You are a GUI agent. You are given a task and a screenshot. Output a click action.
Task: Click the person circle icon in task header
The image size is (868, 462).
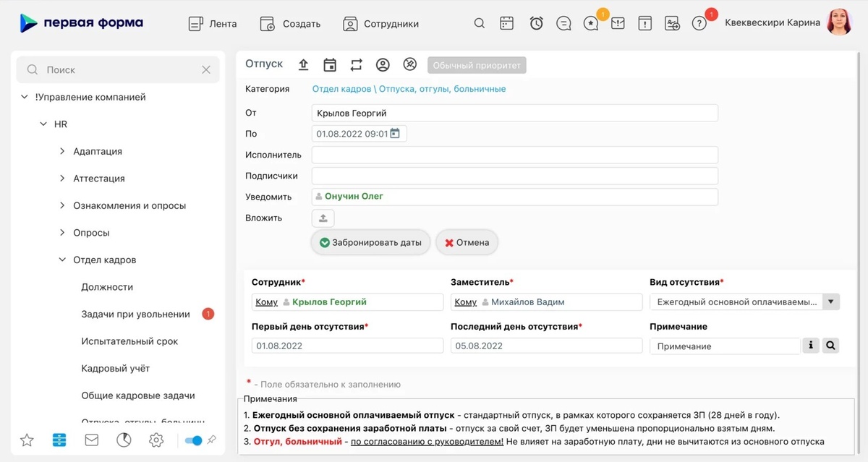tap(383, 64)
